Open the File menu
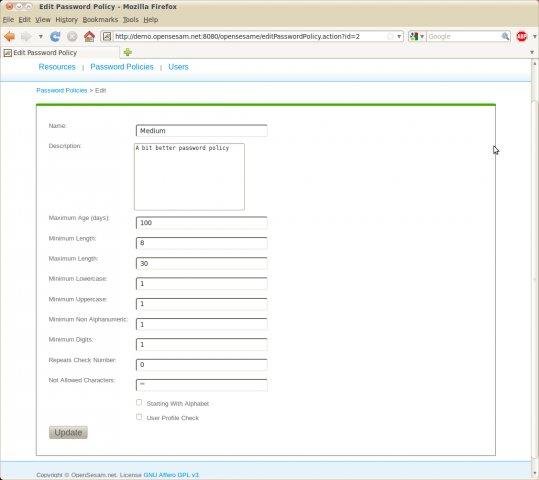 coord(8,20)
